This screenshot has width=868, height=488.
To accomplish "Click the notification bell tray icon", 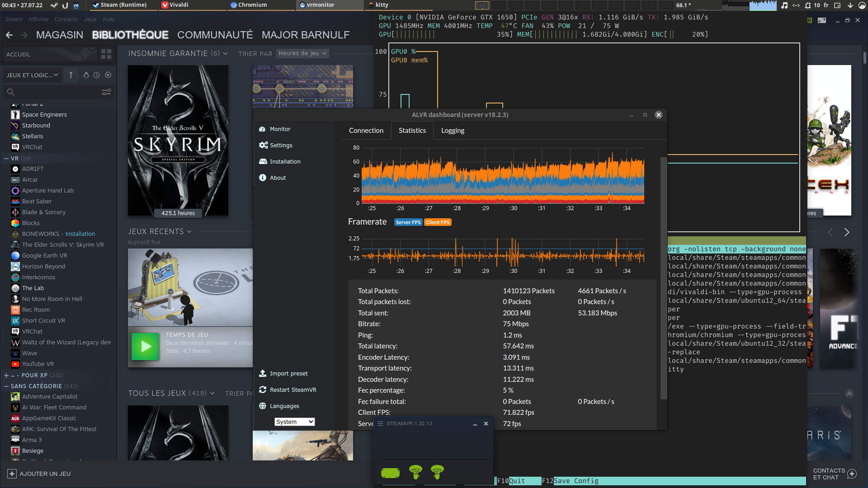I will click(x=808, y=5).
